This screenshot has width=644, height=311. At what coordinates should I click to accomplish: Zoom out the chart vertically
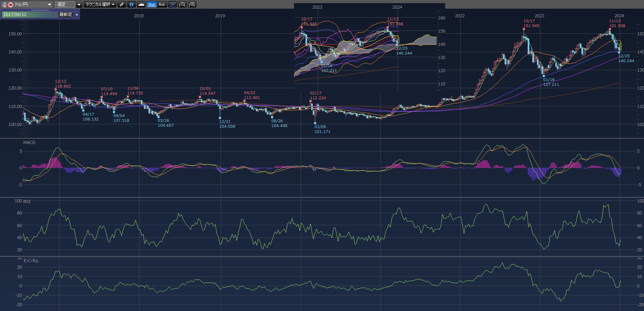click(182, 5)
